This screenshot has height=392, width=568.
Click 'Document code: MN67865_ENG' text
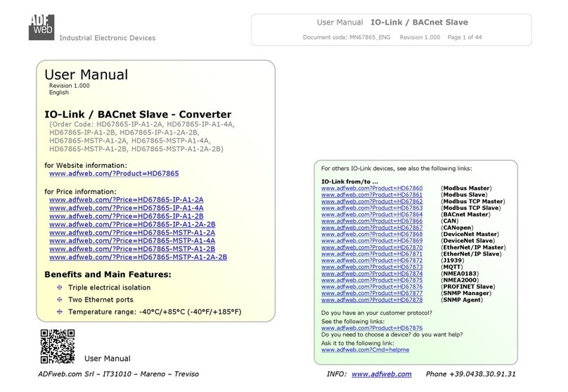pyautogui.click(x=347, y=37)
